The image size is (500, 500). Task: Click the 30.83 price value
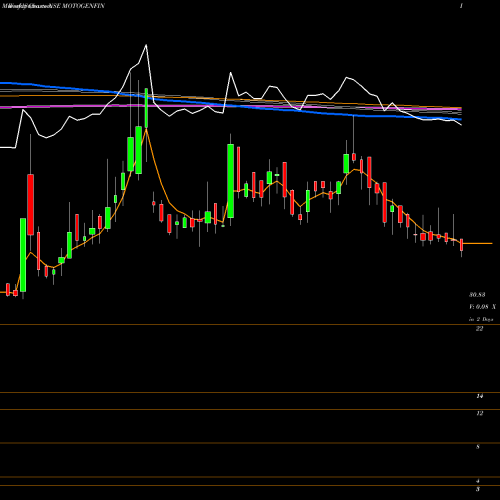click(x=477, y=295)
